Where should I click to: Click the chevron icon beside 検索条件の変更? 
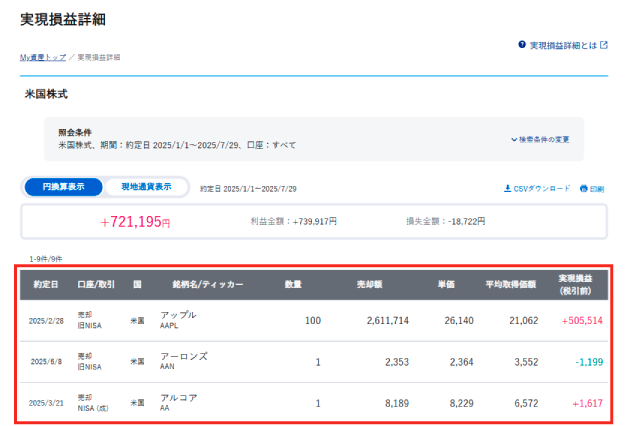pos(514,140)
